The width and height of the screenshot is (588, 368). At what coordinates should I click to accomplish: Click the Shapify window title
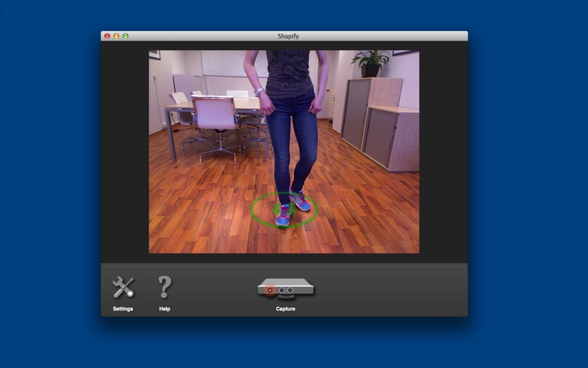pos(288,36)
